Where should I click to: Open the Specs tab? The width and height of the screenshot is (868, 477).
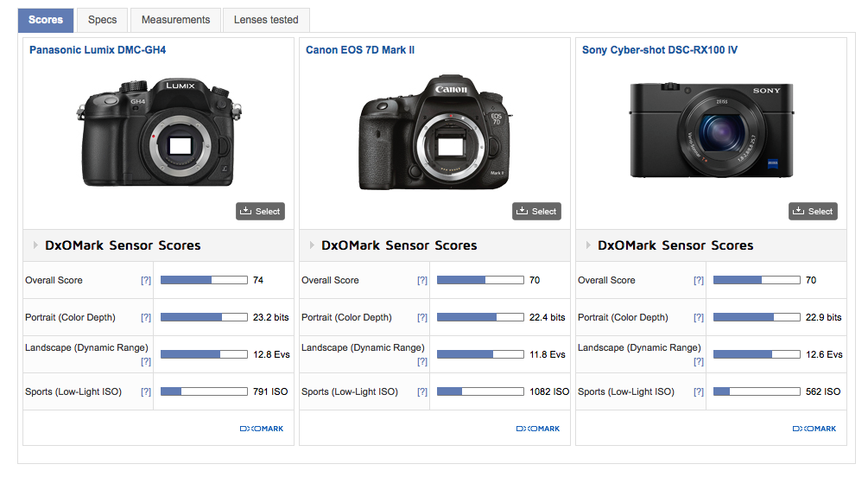(x=103, y=20)
